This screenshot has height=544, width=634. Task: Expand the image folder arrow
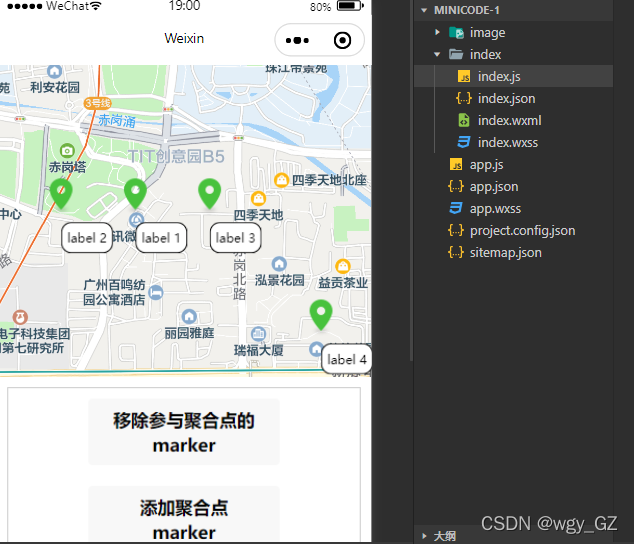(437, 32)
